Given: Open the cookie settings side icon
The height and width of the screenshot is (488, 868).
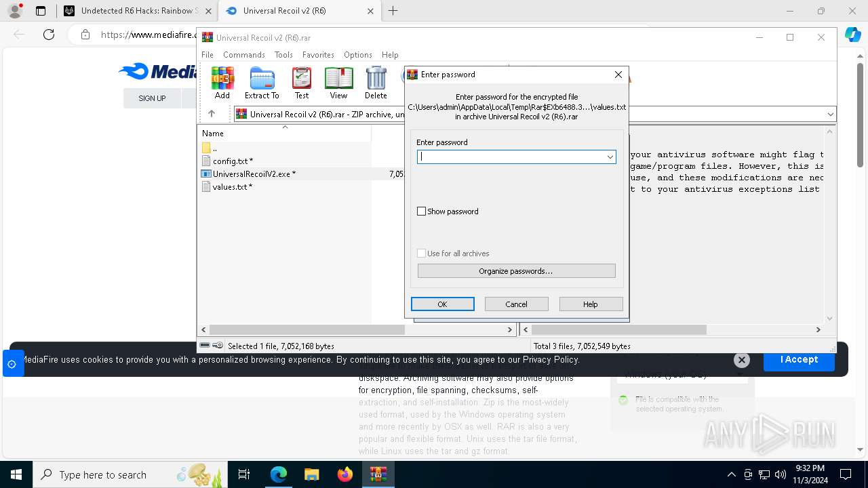Looking at the screenshot, I should tap(12, 364).
